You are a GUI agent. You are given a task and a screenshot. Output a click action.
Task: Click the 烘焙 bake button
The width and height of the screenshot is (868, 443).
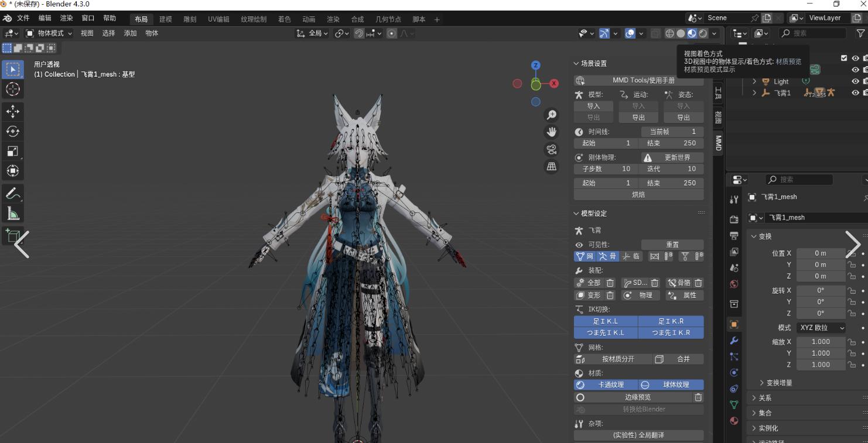pyautogui.click(x=638, y=194)
